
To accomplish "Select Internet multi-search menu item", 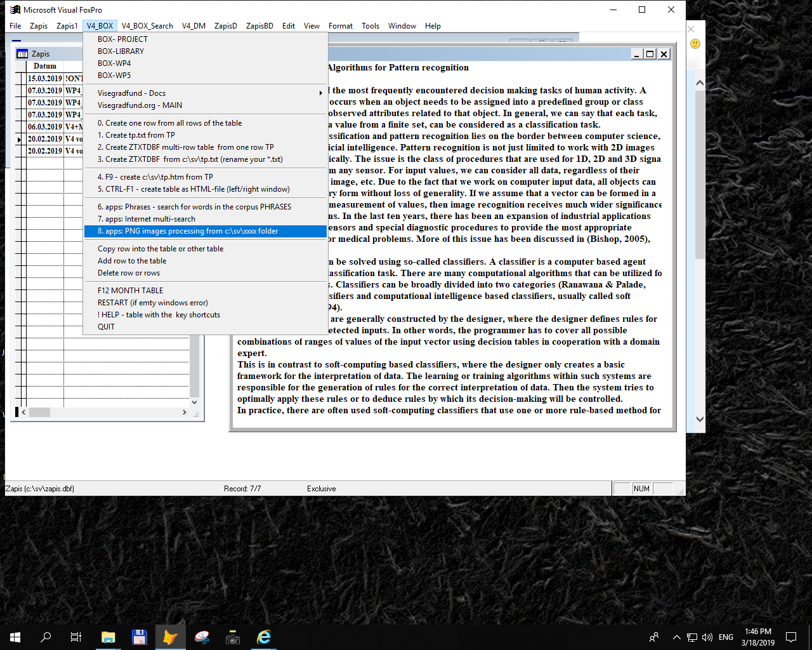I will pos(146,219).
